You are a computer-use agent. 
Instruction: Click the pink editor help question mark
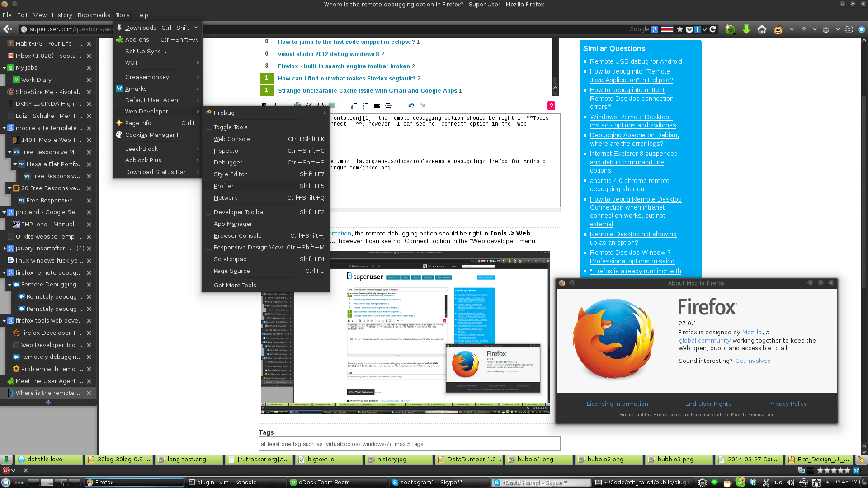[551, 106]
